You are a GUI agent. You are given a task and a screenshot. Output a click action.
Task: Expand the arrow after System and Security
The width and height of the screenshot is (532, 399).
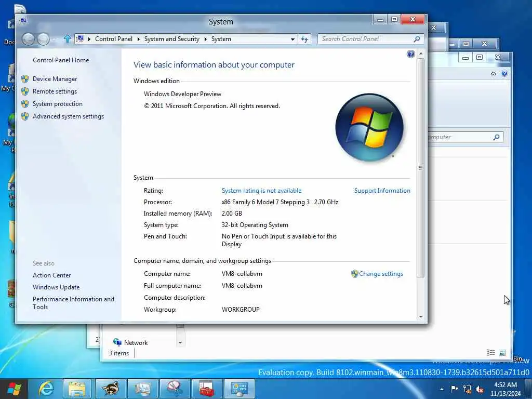pos(206,39)
